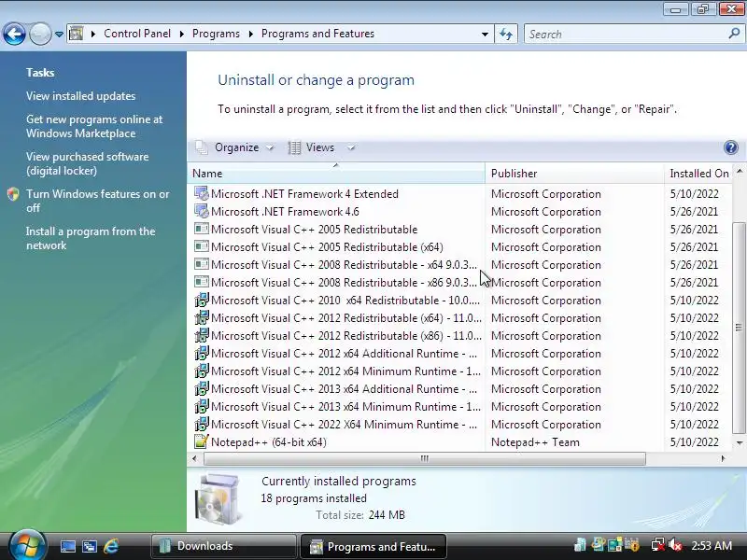Switch to the Downloads taskbar button
747x560 pixels.
(x=223, y=546)
